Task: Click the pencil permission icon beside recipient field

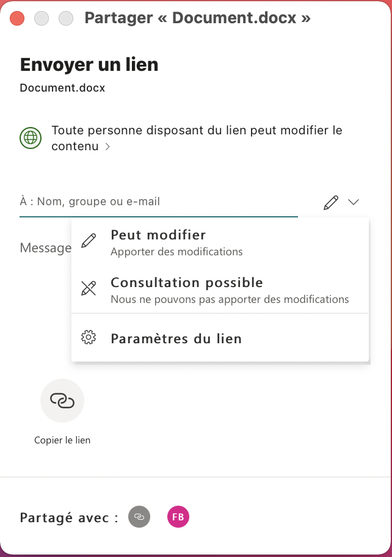Action: (x=330, y=203)
